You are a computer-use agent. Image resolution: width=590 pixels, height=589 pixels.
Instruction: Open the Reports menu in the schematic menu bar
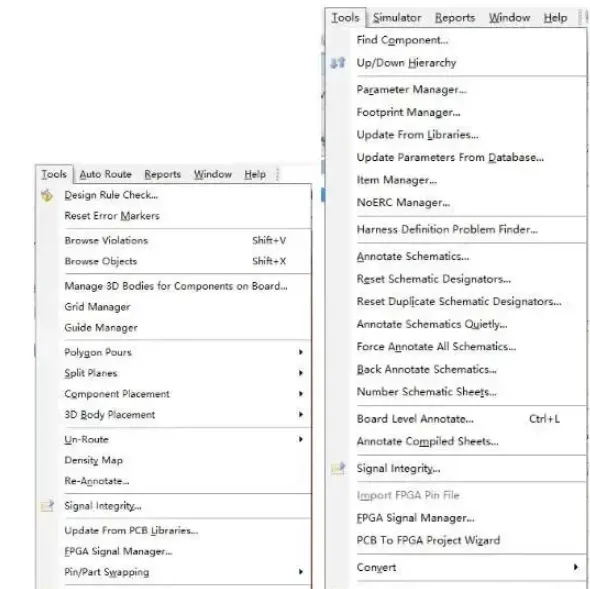pyautogui.click(x=455, y=18)
